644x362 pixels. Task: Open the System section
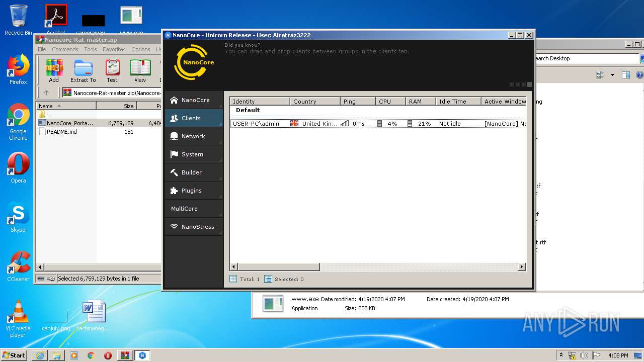point(194,154)
